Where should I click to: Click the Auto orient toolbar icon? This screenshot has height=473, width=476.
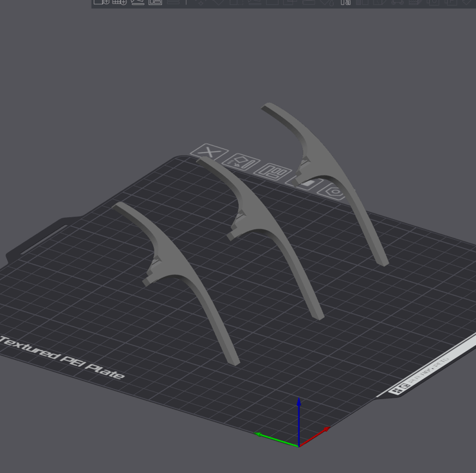137,3
